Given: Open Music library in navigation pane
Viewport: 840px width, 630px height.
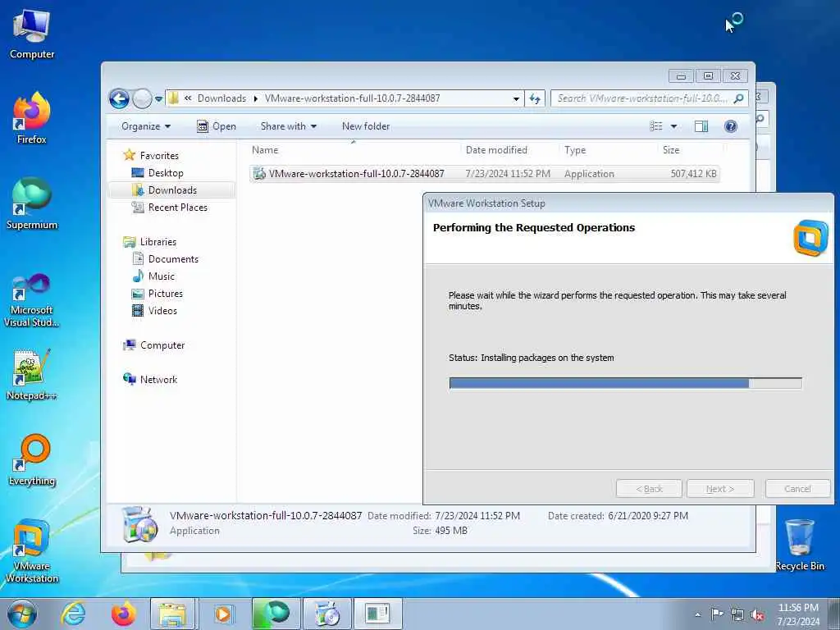Looking at the screenshot, I should pyautogui.click(x=162, y=276).
